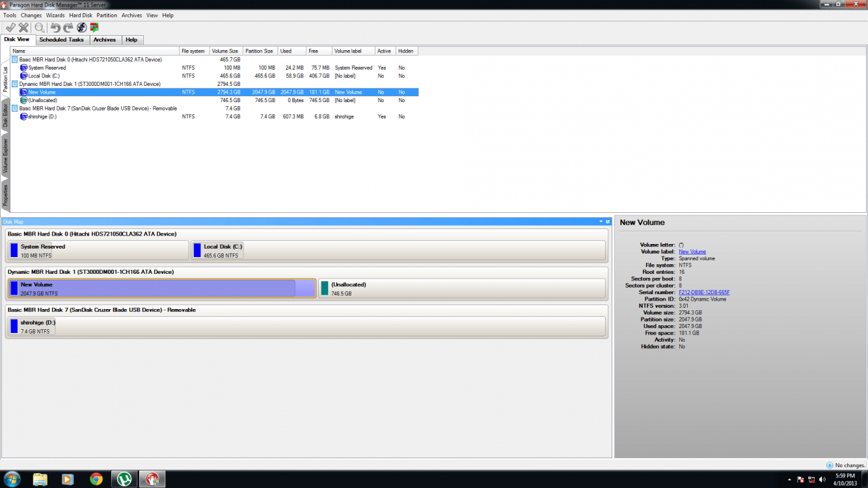This screenshot has width=868, height=488.
Task: Switch to the Help tab
Action: click(131, 40)
